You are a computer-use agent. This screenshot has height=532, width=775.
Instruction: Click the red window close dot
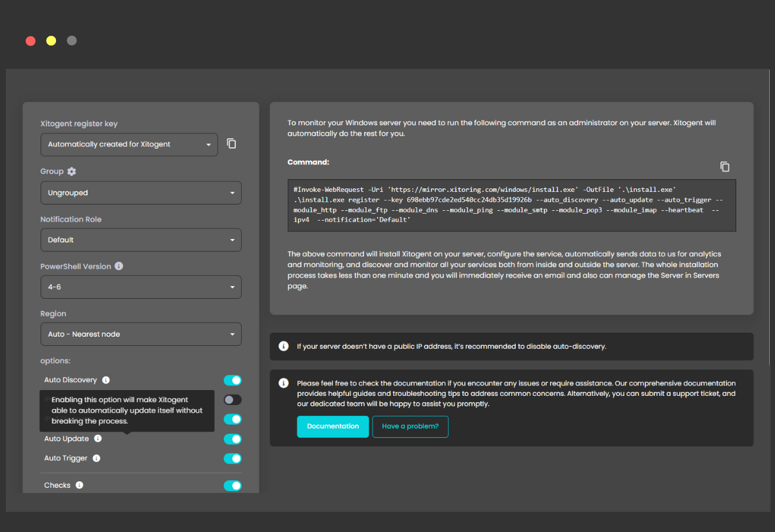31,41
